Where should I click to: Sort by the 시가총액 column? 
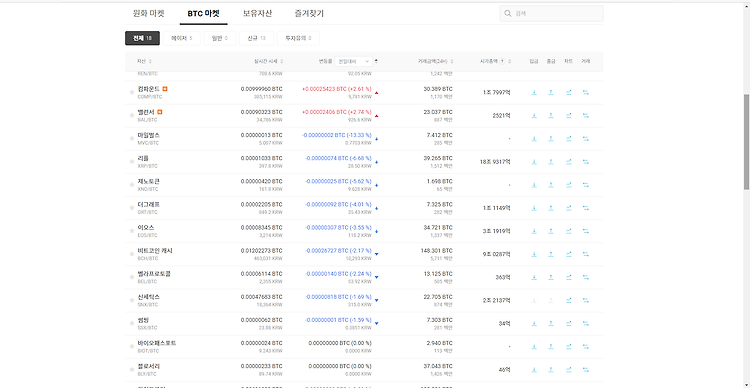(496, 61)
